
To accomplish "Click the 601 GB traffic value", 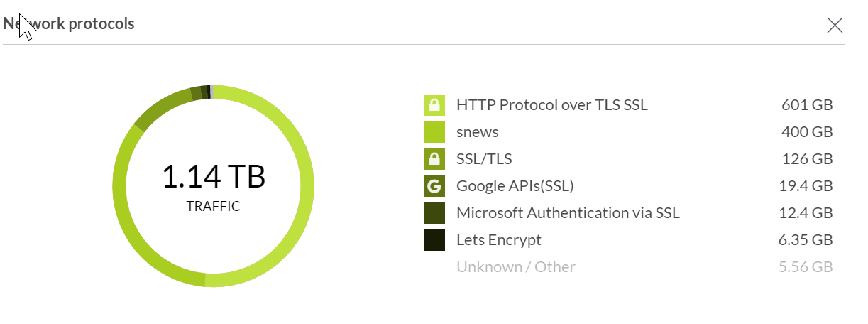I will [807, 105].
